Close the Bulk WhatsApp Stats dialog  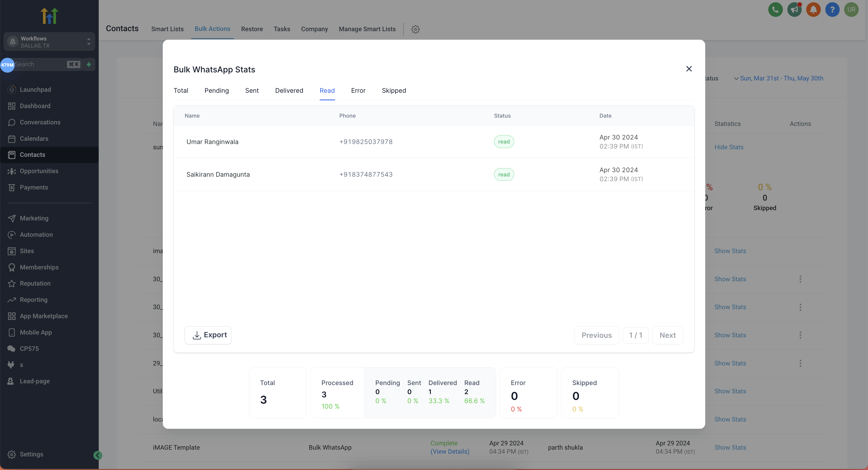pos(689,69)
